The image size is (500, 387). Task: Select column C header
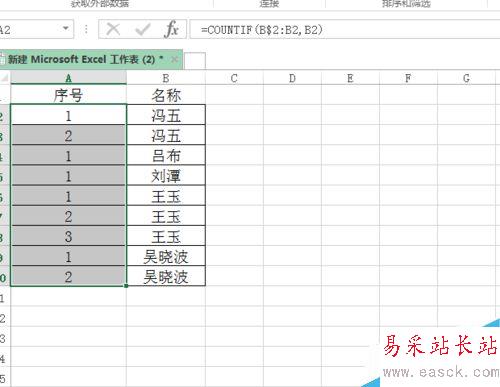(234, 78)
